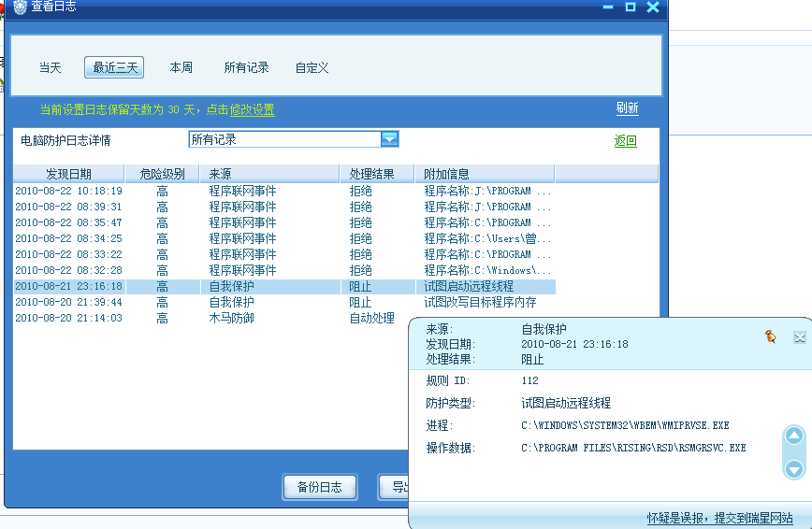Sort by the 危险级别 column header

162,174
